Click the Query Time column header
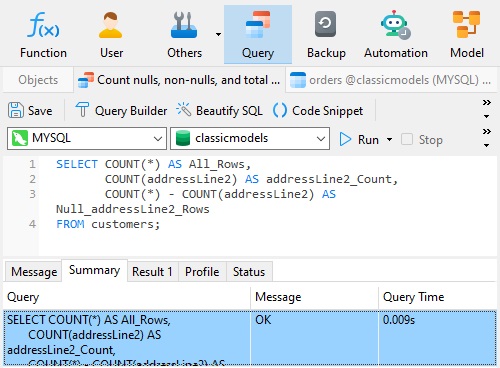 tap(437, 297)
